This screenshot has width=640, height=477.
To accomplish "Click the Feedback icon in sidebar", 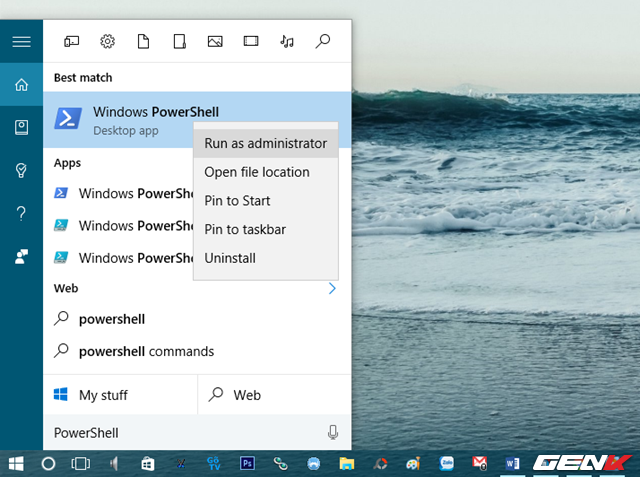I will [x=21, y=256].
